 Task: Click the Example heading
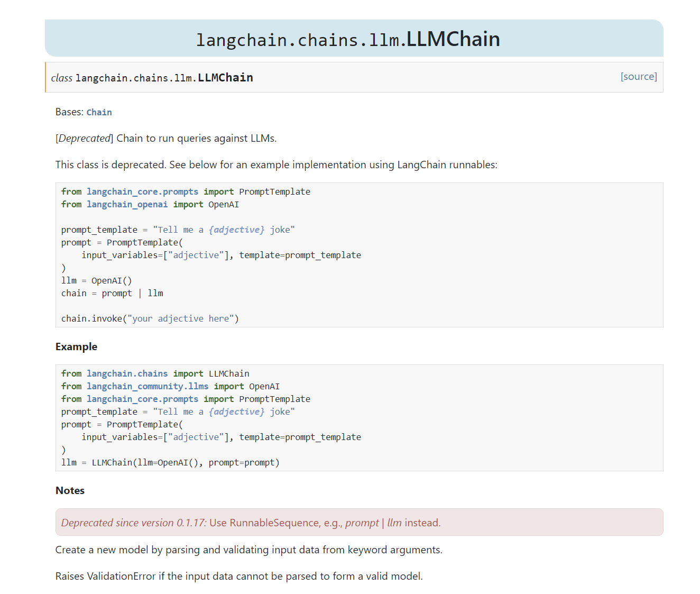point(76,346)
